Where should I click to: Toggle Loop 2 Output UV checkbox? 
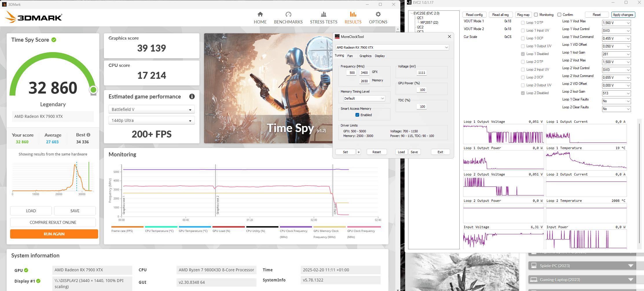click(523, 85)
